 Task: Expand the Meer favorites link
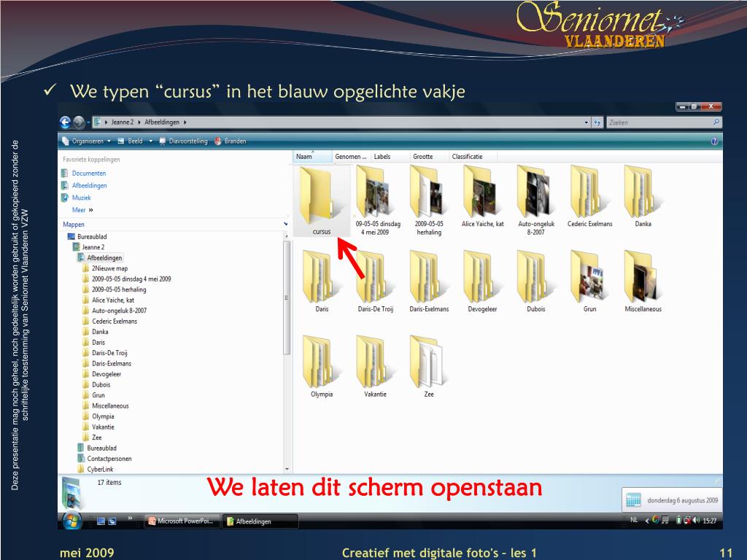[x=82, y=210]
